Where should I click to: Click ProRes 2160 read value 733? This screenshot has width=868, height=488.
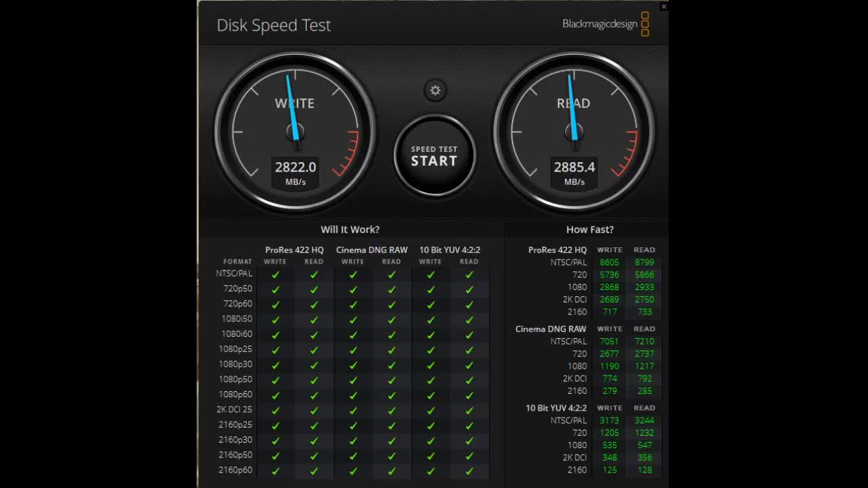tap(644, 312)
